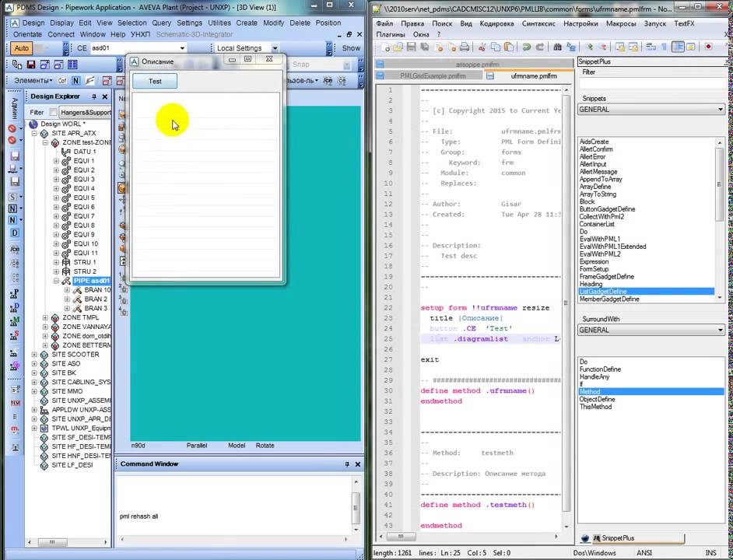Open the Кодировка menu in Notepad++
This screenshot has width=733, height=560.
[496, 23]
